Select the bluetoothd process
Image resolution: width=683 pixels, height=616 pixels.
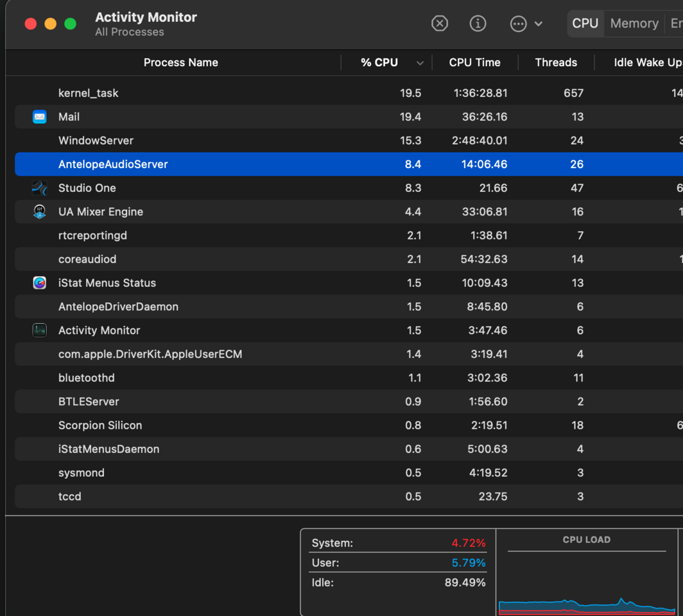tap(87, 378)
